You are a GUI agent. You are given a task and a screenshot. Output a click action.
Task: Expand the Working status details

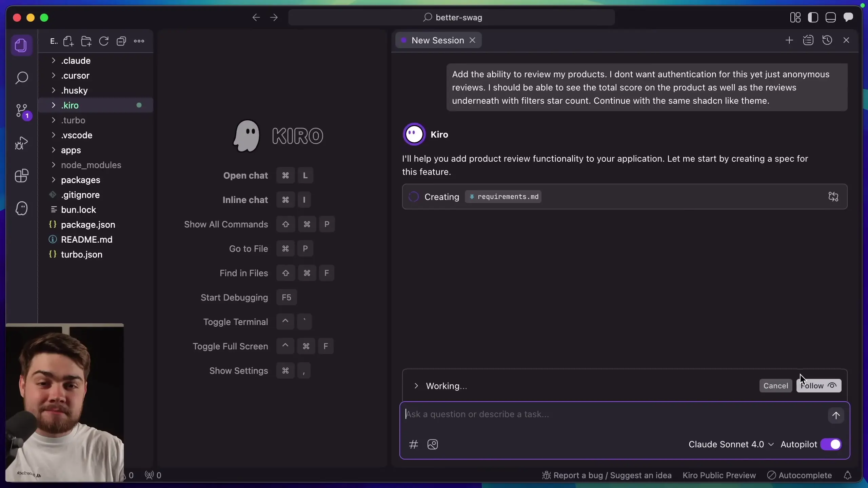(x=416, y=386)
